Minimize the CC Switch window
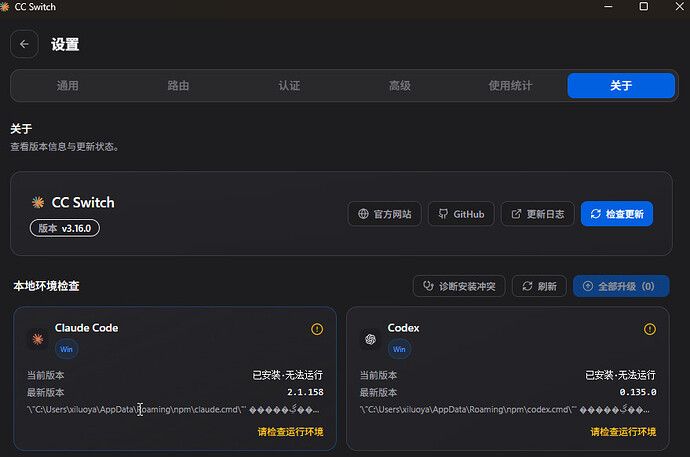690x457 pixels. coord(608,7)
